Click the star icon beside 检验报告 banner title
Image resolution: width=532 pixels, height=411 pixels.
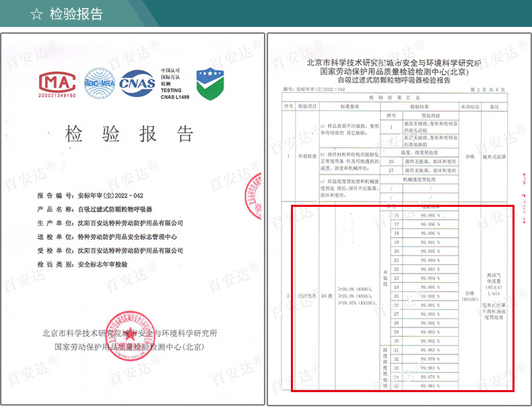pos(36,14)
